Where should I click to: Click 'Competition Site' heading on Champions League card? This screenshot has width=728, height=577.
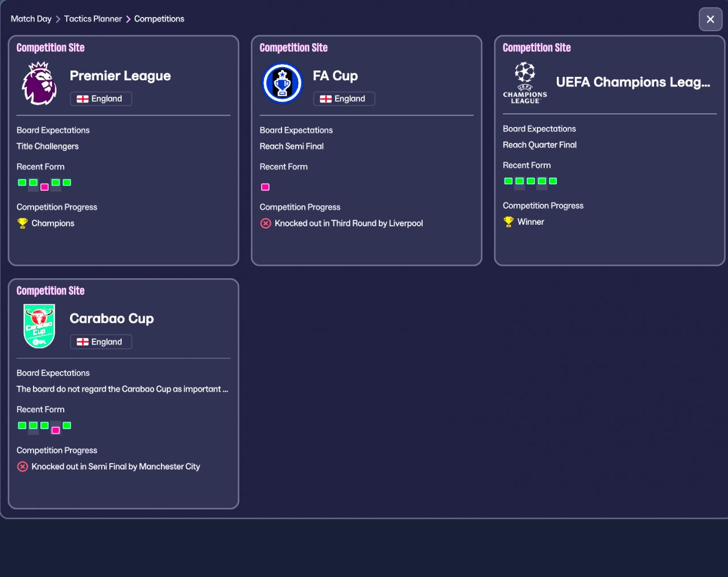click(x=537, y=48)
